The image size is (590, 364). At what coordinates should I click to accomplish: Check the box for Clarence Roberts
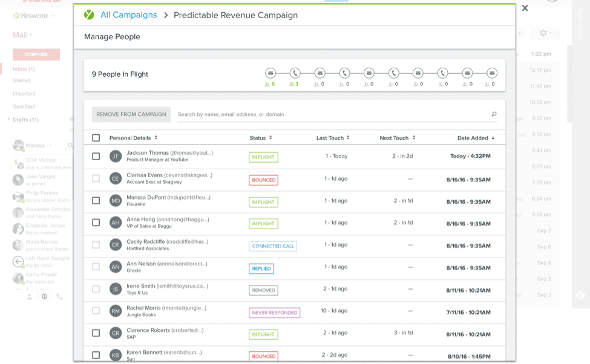point(96,333)
